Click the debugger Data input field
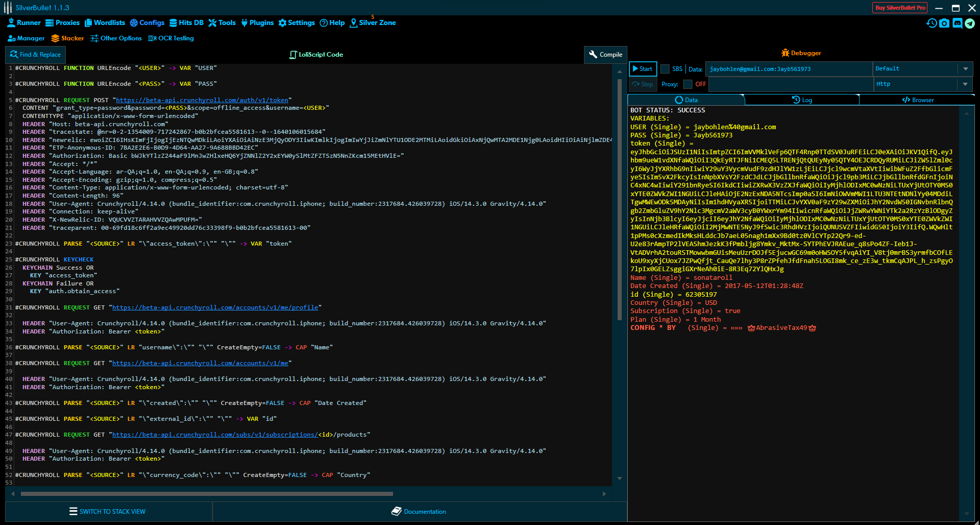The width and height of the screenshot is (980, 525). click(x=789, y=68)
